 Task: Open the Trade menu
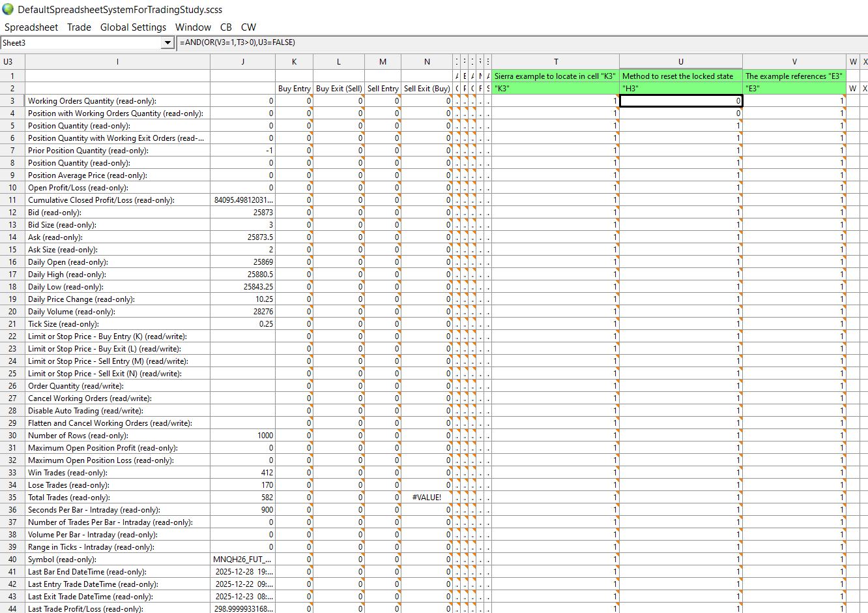(x=79, y=27)
